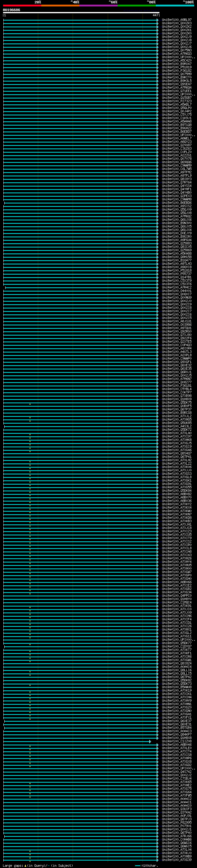Open hit UniRef100_Q075N3
This screenshot has height=868, width=197.
tap(177, 50)
